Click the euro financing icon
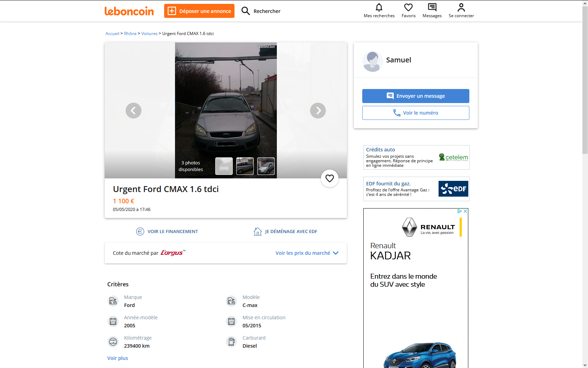Screen dimensions: 588x368 pos(140,231)
